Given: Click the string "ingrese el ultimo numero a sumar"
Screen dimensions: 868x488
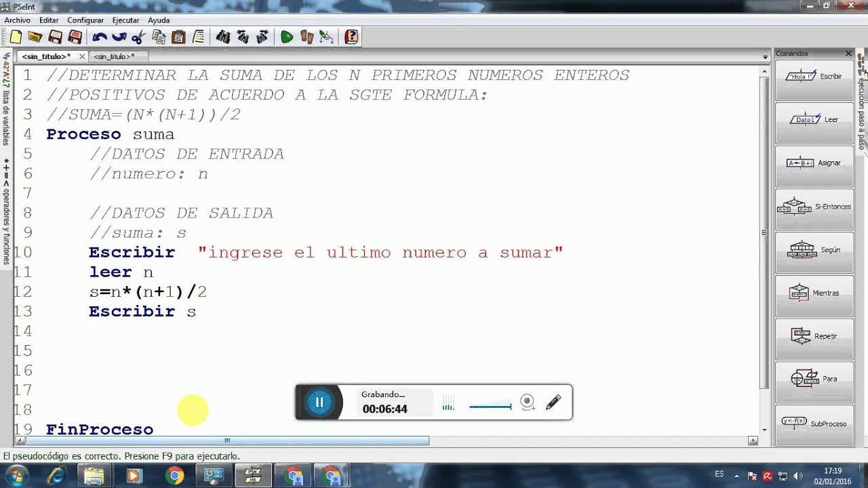Looking at the screenshot, I should (x=380, y=253).
